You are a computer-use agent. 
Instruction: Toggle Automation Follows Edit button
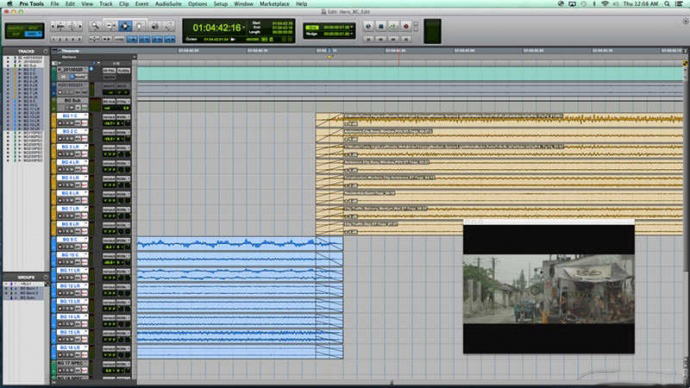point(132,39)
